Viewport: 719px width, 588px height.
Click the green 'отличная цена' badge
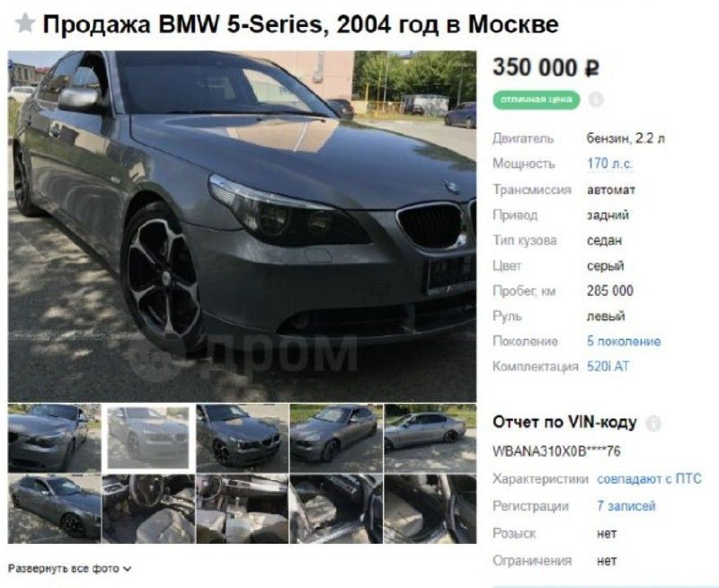click(x=536, y=100)
